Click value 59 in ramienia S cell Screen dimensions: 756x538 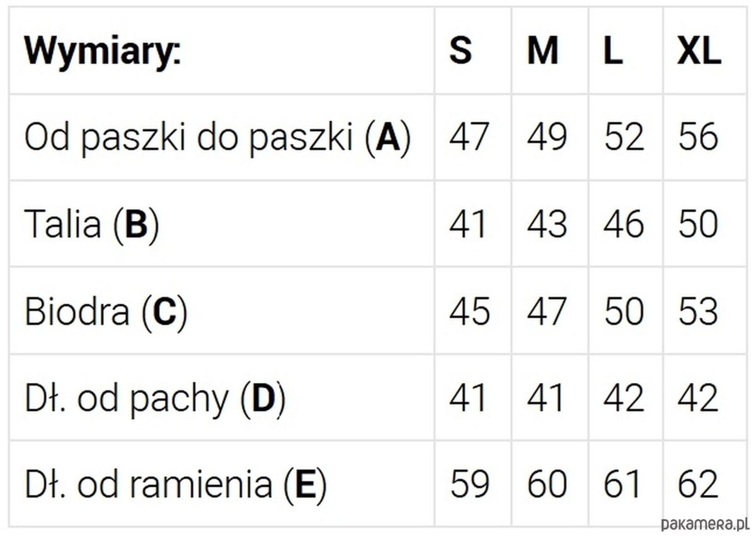click(469, 484)
